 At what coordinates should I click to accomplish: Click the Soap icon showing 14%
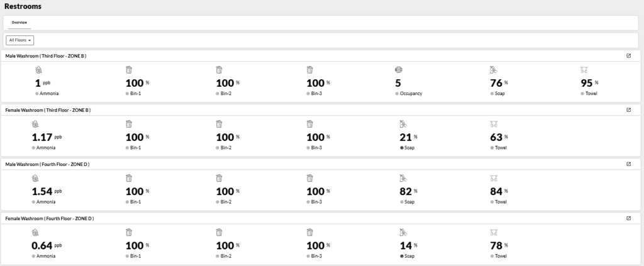[x=403, y=232]
